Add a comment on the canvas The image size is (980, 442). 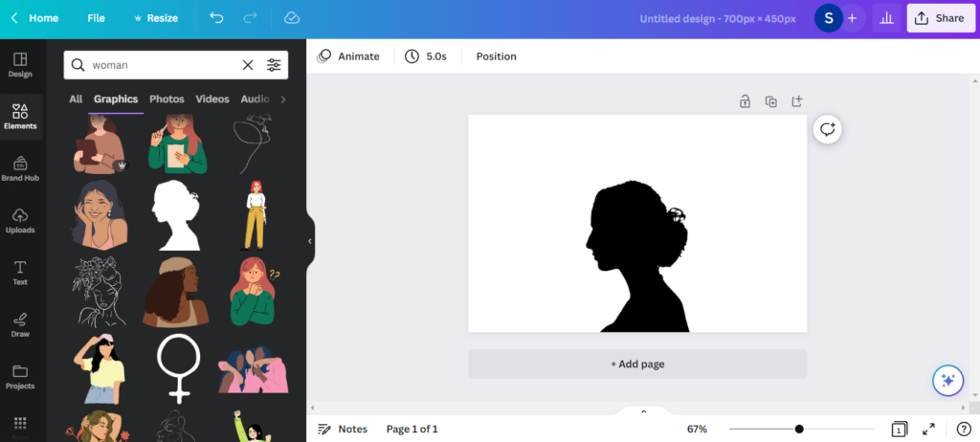tap(828, 129)
